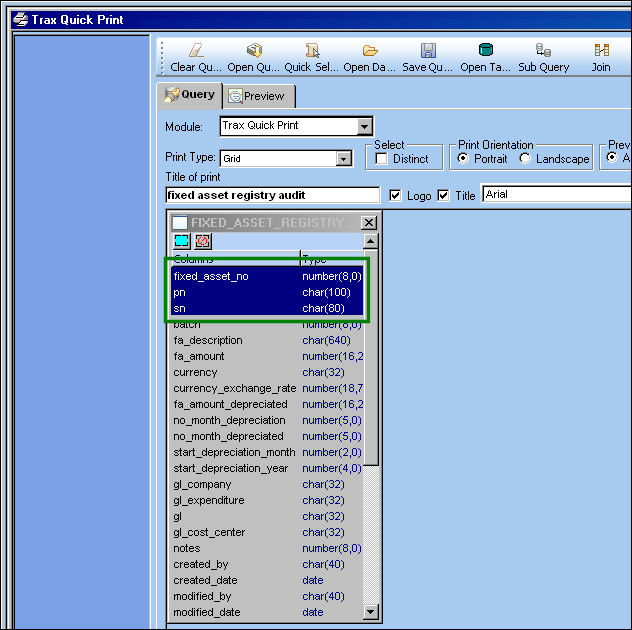Select the fa_description column row
The image size is (632, 630).
point(268,340)
